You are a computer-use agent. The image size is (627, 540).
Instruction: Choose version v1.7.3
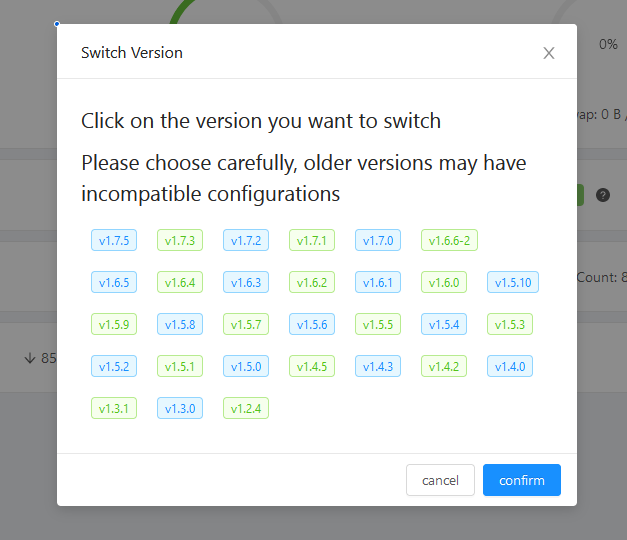point(180,240)
